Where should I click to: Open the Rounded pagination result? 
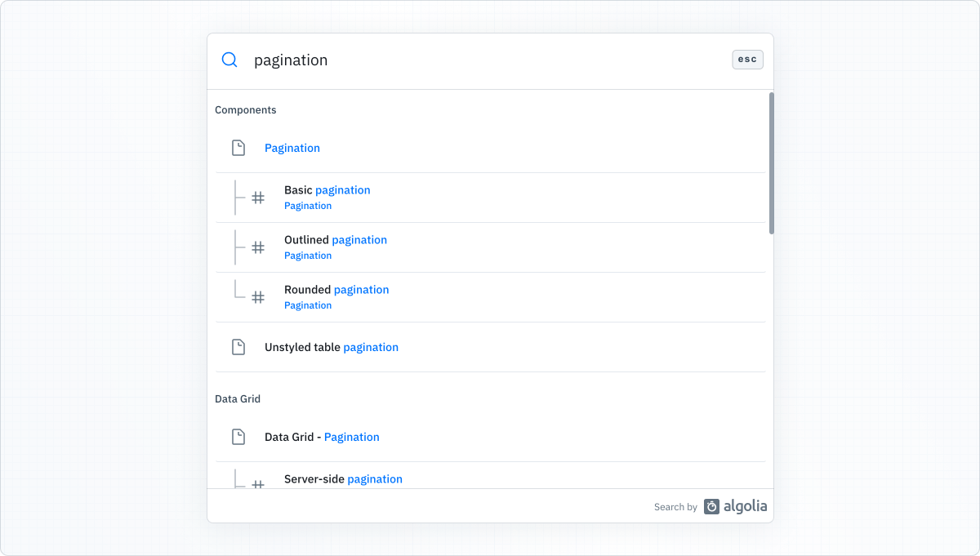click(336, 289)
